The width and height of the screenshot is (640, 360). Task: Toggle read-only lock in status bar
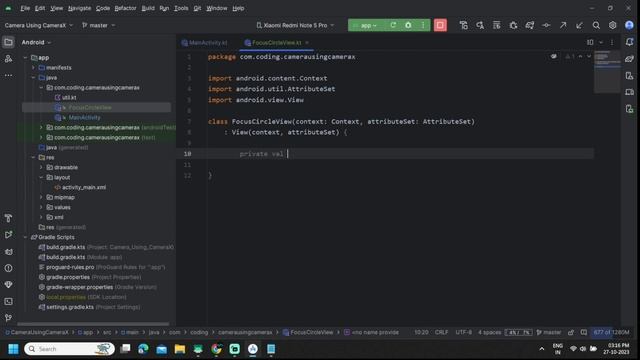pos(571,332)
